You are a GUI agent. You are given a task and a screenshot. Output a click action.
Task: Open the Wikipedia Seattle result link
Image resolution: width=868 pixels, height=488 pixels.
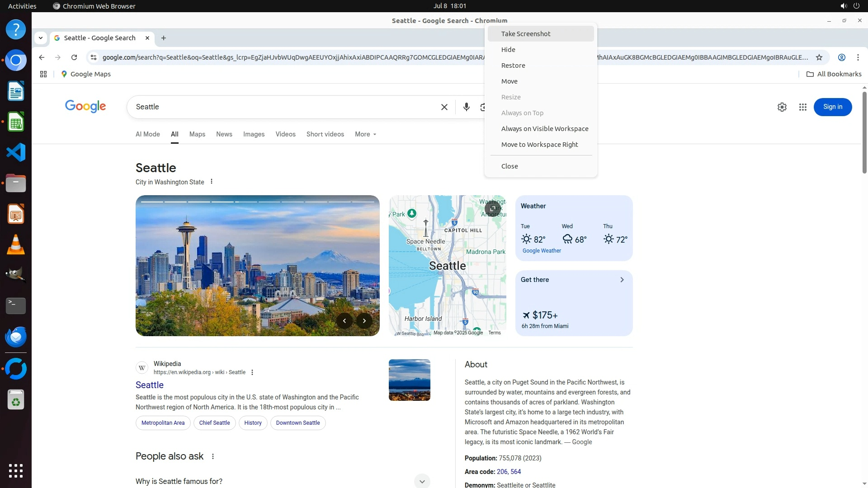[x=150, y=385]
